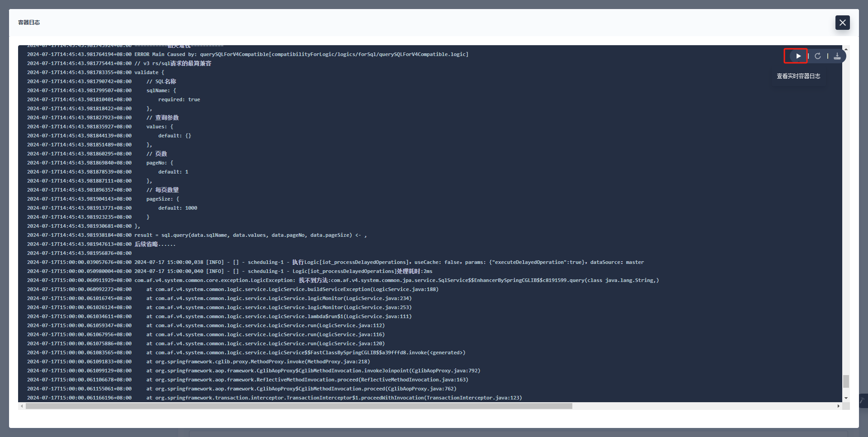Click the horizontal scrollbar thumb
This screenshot has width=868, height=437.
coord(299,406)
